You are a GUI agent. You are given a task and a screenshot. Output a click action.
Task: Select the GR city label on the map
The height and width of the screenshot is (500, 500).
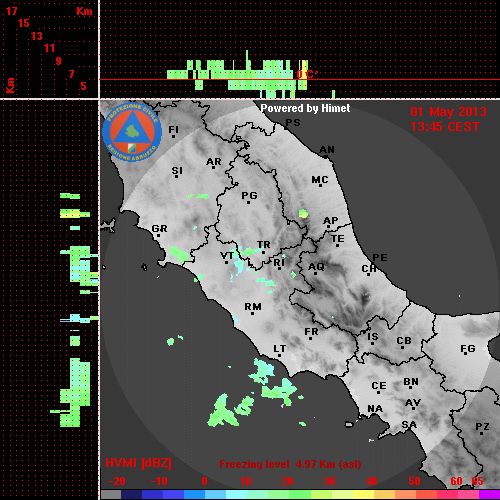[159, 229]
